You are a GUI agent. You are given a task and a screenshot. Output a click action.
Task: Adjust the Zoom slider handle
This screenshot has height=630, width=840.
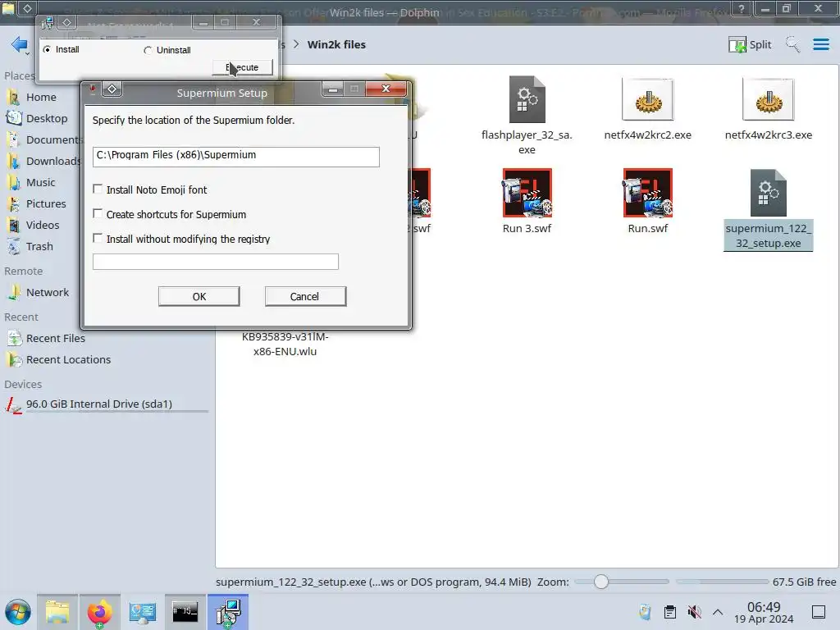[601, 582]
